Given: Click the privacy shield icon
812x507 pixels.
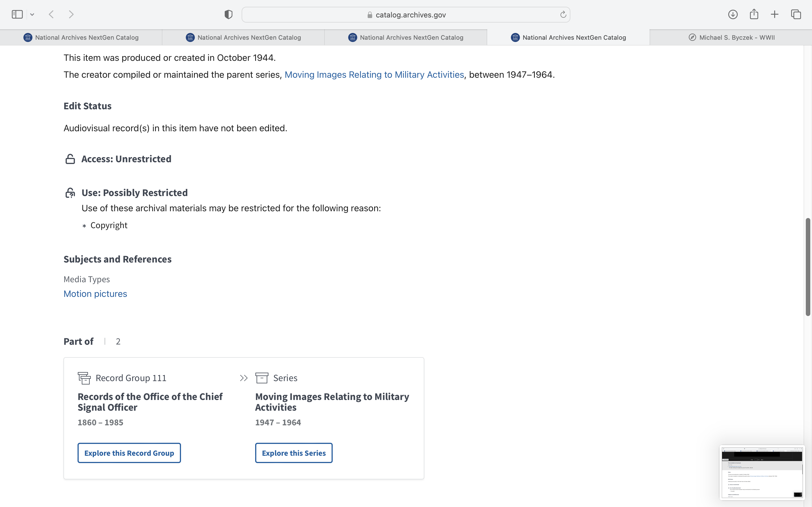Looking at the screenshot, I should pos(228,14).
